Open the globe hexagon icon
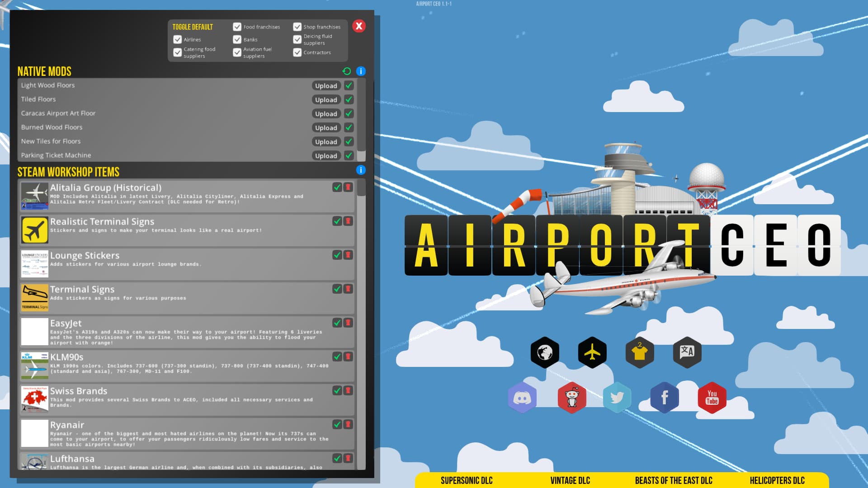Screen dimensions: 868x488 pos(545,352)
